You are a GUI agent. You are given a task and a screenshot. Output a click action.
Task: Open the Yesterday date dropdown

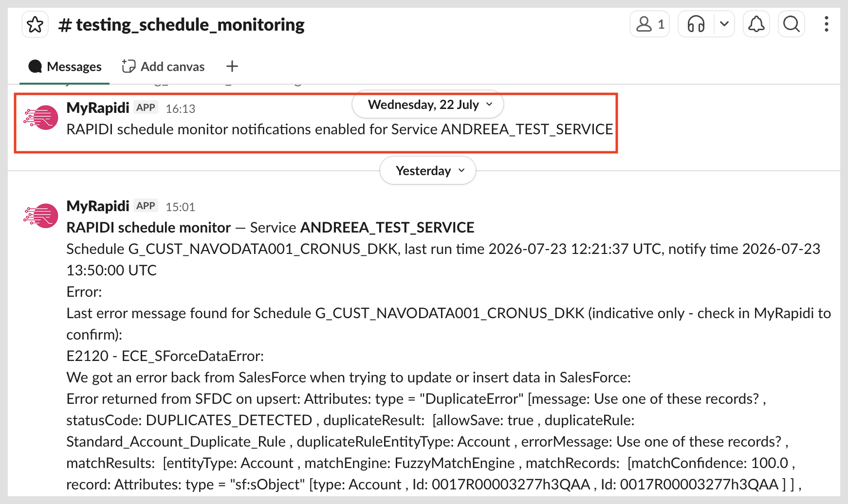point(428,171)
